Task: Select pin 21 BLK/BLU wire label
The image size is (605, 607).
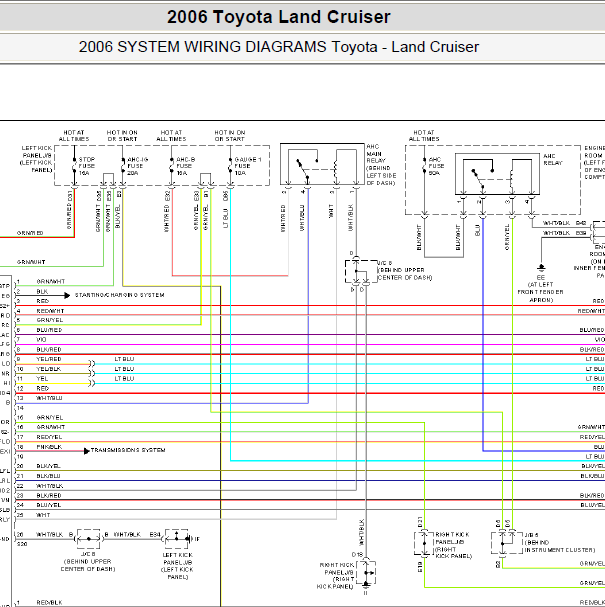Action: pyautogui.click(x=48, y=476)
